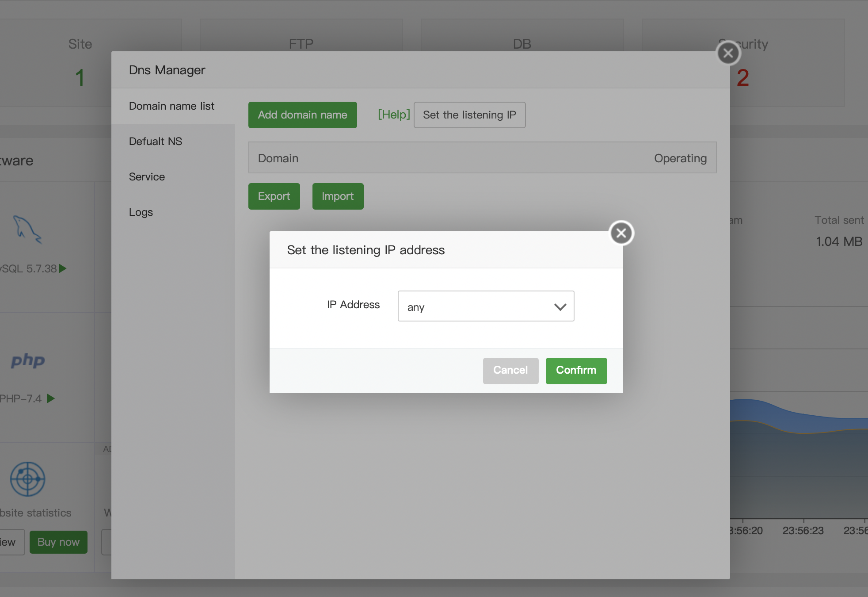Click the PHP logo icon

[28, 360]
